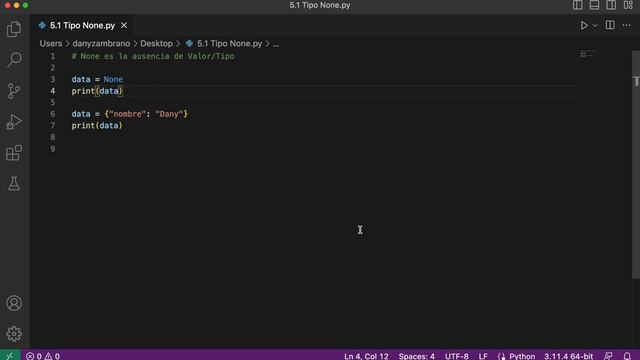Open feedback icon in status bar

pos(608,356)
